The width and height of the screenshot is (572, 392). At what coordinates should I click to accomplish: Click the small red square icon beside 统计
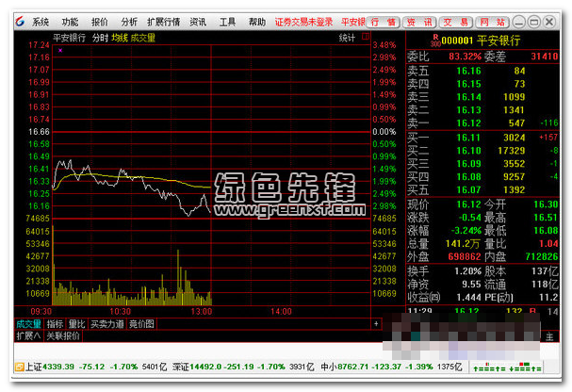tap(366, 36)
